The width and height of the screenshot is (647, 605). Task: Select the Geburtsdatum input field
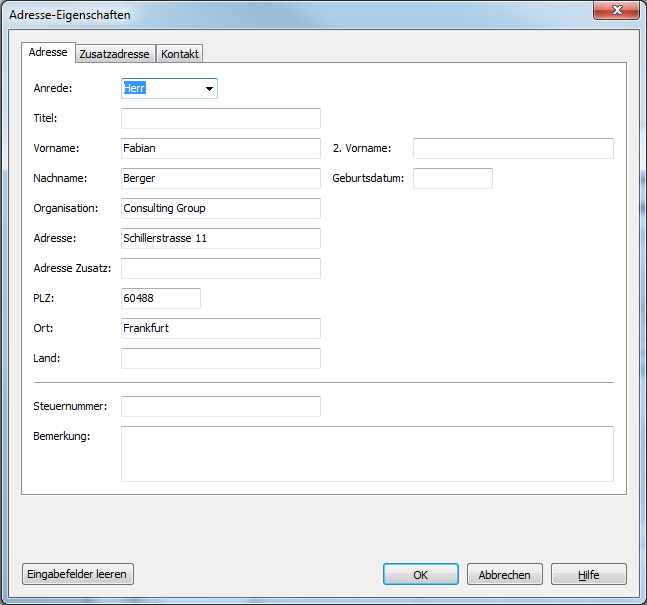point(452,179)
